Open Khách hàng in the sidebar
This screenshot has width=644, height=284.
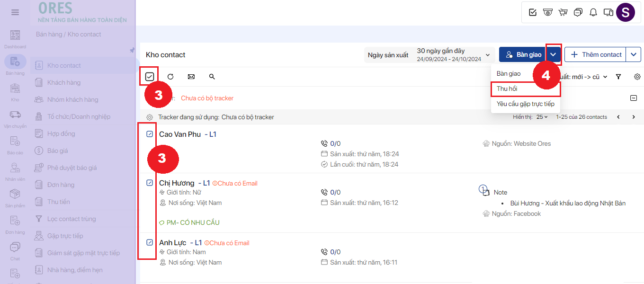pos(64,83)
